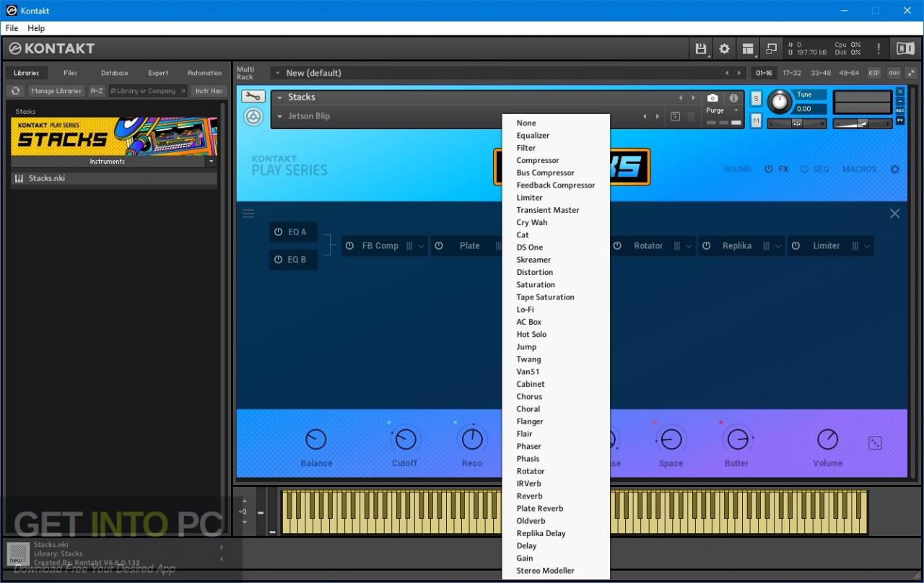Open the workspace layout panel menu
The height and width of the screenshot is (583, 924).
click(748, 49)
